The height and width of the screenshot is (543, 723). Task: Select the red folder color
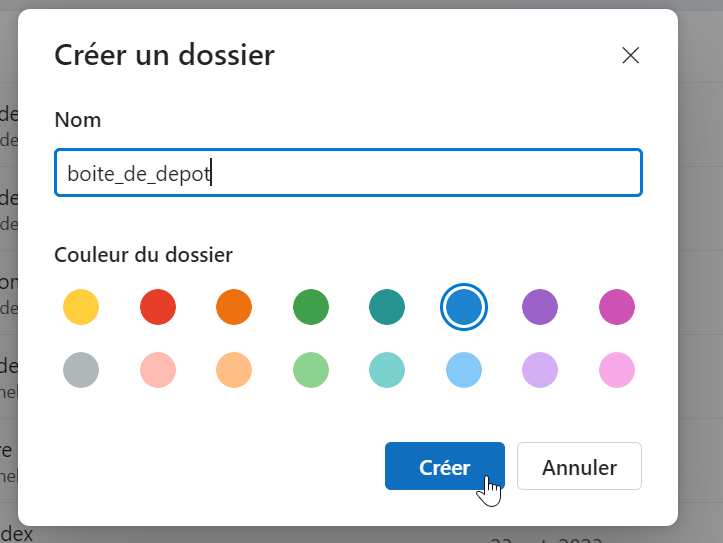[x=158, y=307]
